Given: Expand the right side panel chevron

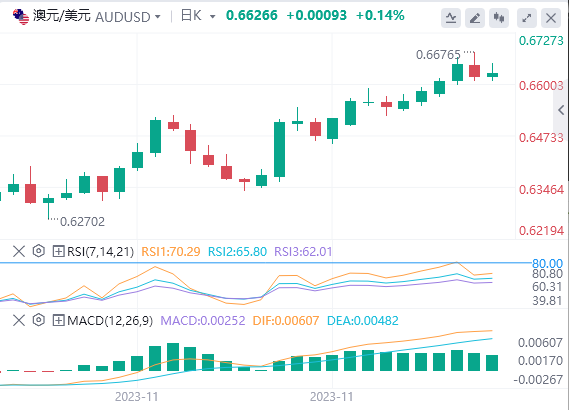Looking at the screenshot, I should point(561,110).
